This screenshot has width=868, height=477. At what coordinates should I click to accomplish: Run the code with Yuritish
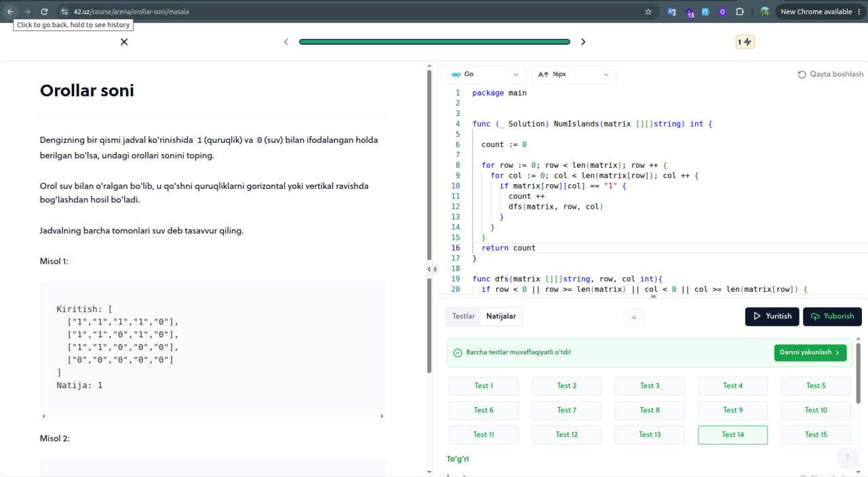[x=772, y=316]
